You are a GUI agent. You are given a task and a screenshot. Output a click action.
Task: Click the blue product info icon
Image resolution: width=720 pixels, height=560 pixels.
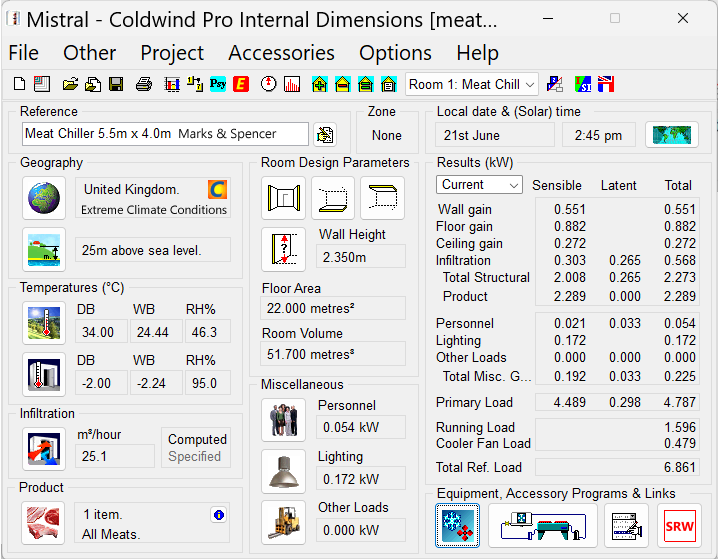(x=219, y=515)
